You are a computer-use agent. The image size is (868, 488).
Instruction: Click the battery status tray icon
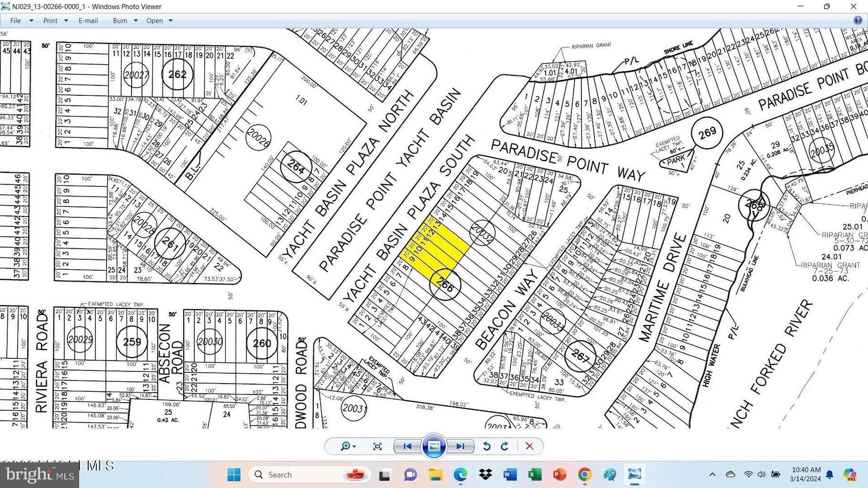pyautogui.click(x=776, y=475)
